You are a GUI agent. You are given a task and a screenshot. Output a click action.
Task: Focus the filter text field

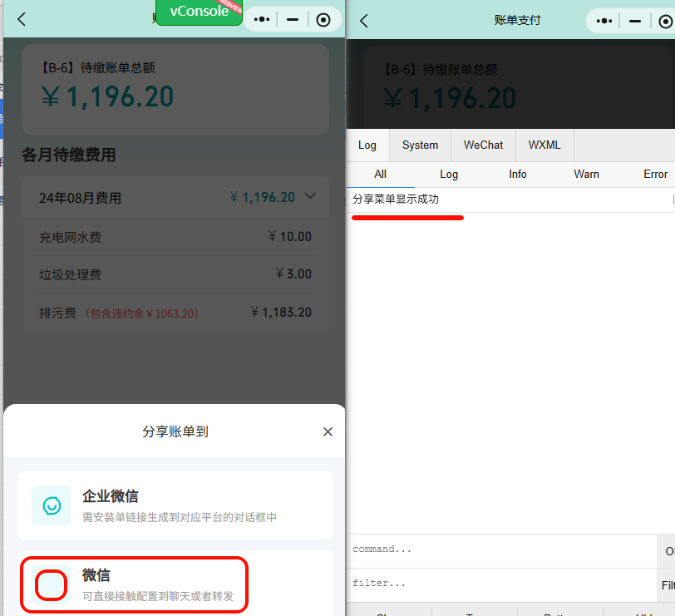(499, 584)
